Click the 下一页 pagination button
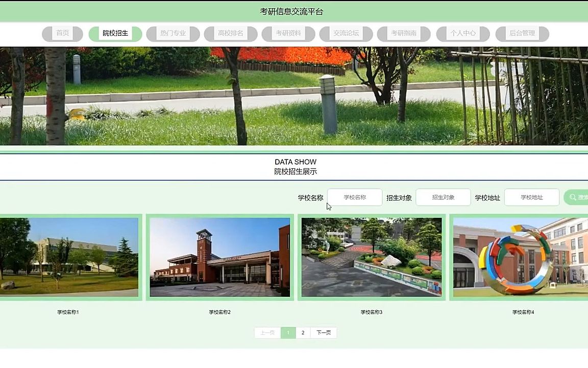588x368 pixels. point(324,332)
